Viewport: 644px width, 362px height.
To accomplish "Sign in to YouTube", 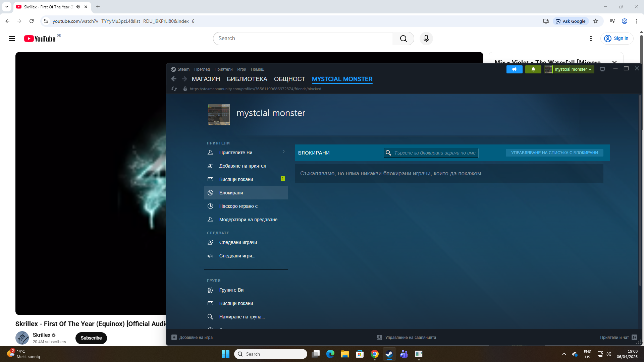I will point(617,39).
